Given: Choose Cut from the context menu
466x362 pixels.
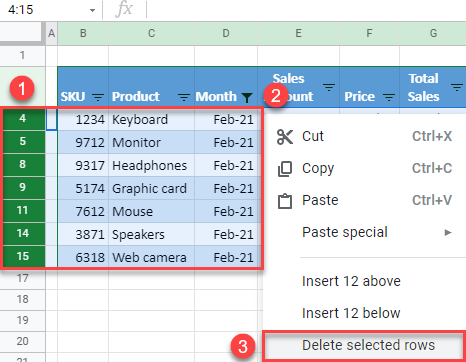Looking at the screenshot, I should point(364,137).
